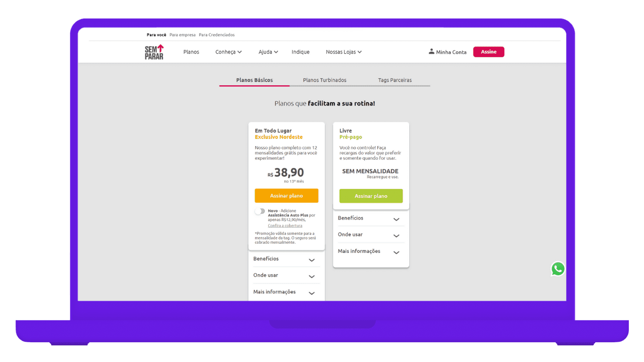Click the Minha Conta user icon
This screenshot has width=644, height=362.
pyautogui.click(x=431, y=51)
